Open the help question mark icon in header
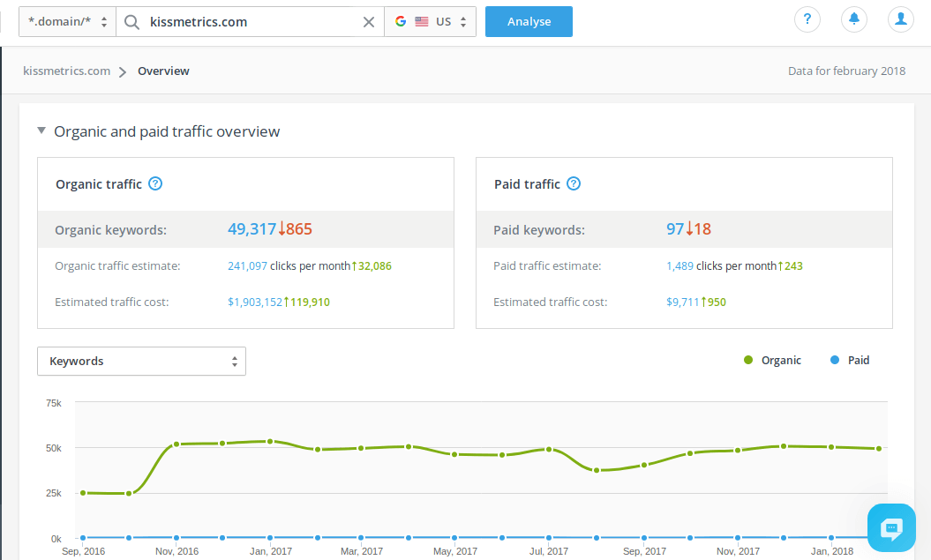The height and width of the screenshot is (560, 931). [807, 20]
